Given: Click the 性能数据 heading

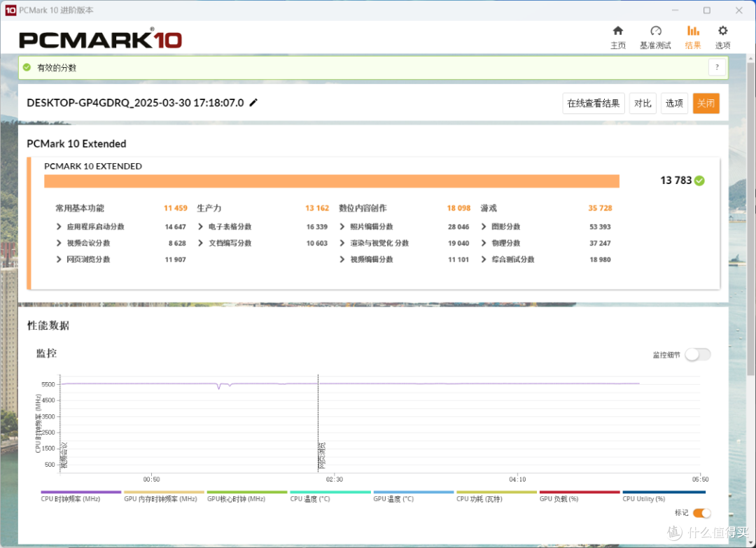Looking at the screenshot, I should click(48, 326).
